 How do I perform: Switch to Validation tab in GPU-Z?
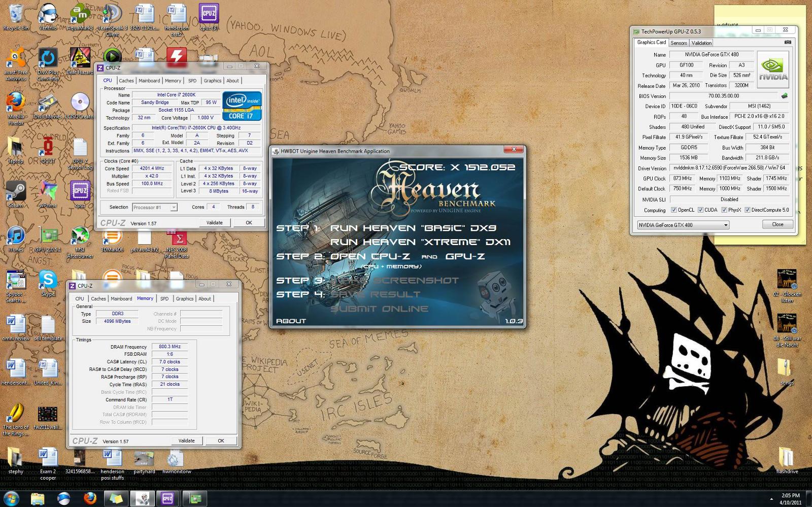click(701, 43)
